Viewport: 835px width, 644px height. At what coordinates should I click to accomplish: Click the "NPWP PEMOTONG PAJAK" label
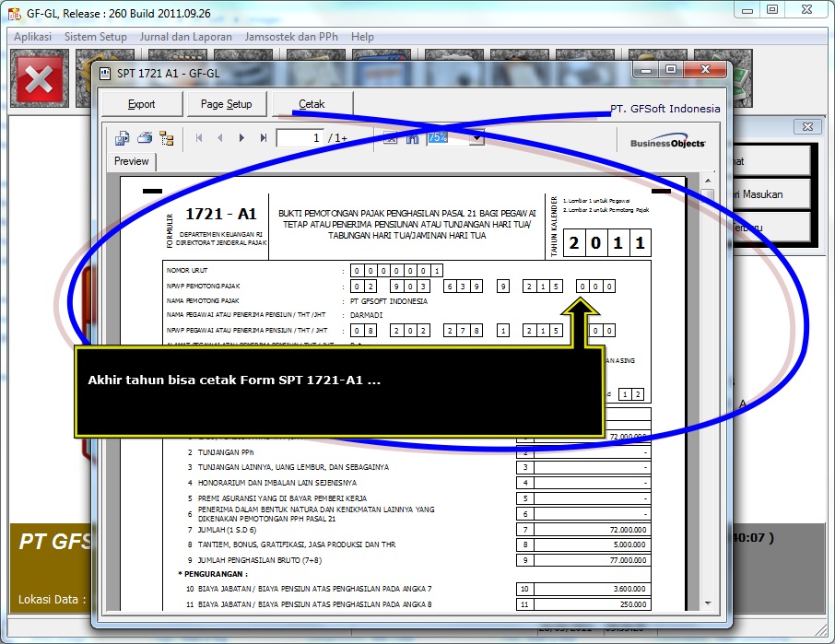tap(204, 287)
